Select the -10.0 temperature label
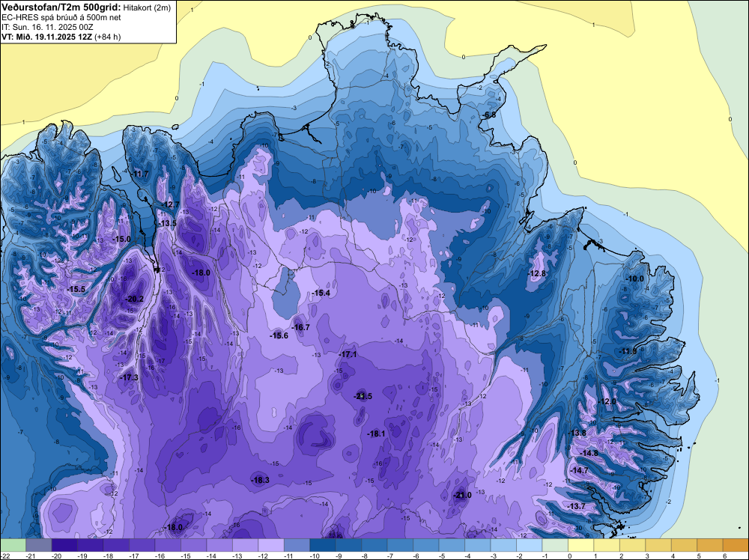This screenshot has width=749, height=560. pos(635,279)
